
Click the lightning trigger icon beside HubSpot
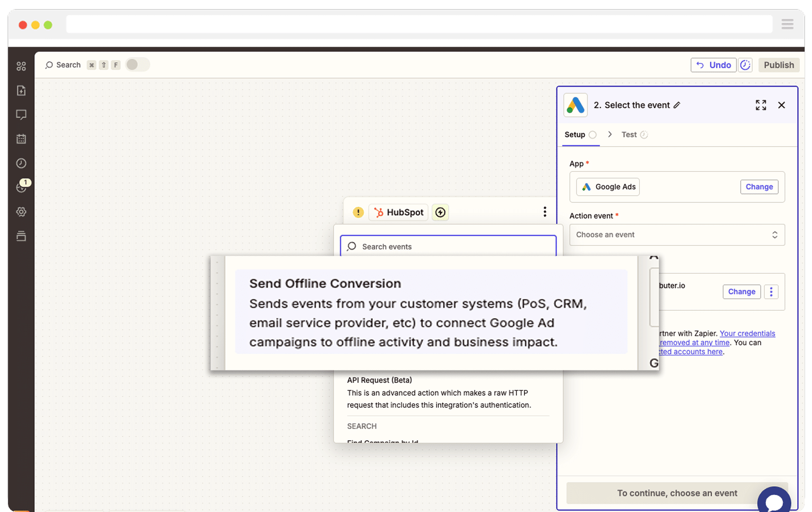pos(440,212)
